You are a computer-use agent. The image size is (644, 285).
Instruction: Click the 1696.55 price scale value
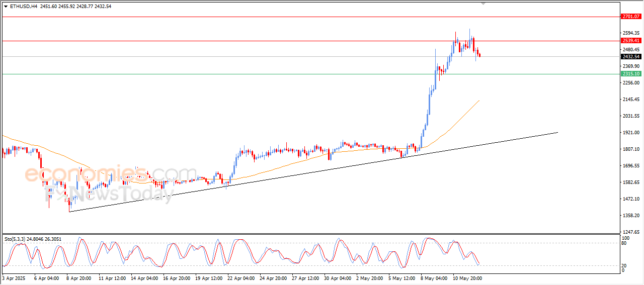pyautogui.click(x=631, y=166)
